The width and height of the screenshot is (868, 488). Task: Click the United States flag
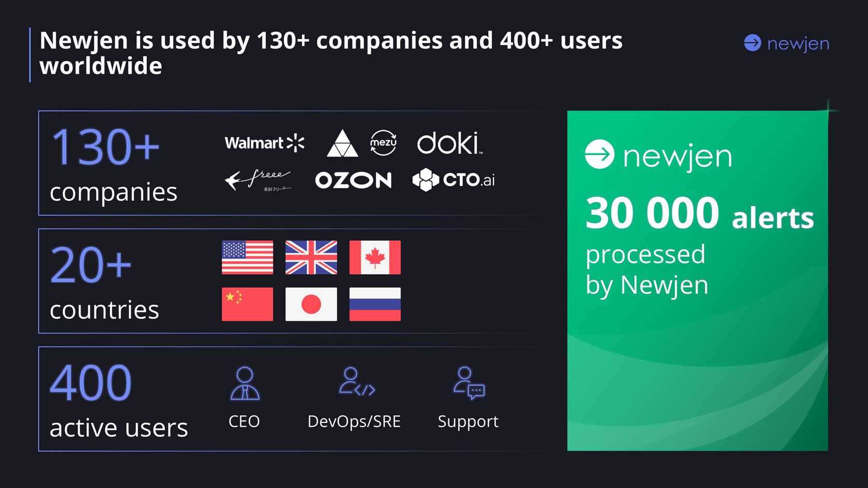247,257
